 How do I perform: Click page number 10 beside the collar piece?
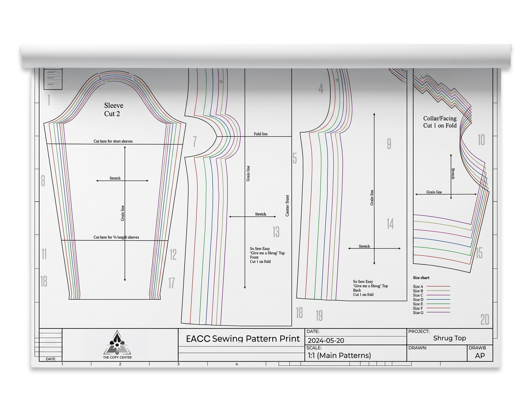point(481,140)
